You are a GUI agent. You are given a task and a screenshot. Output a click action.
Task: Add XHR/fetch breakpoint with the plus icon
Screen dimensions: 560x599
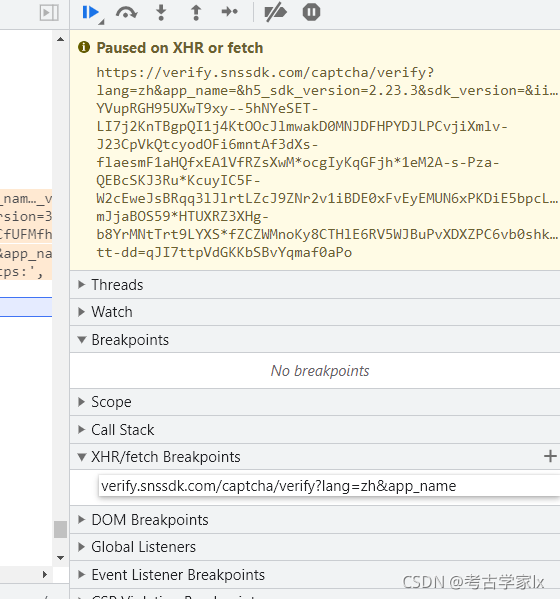point(550,456)
